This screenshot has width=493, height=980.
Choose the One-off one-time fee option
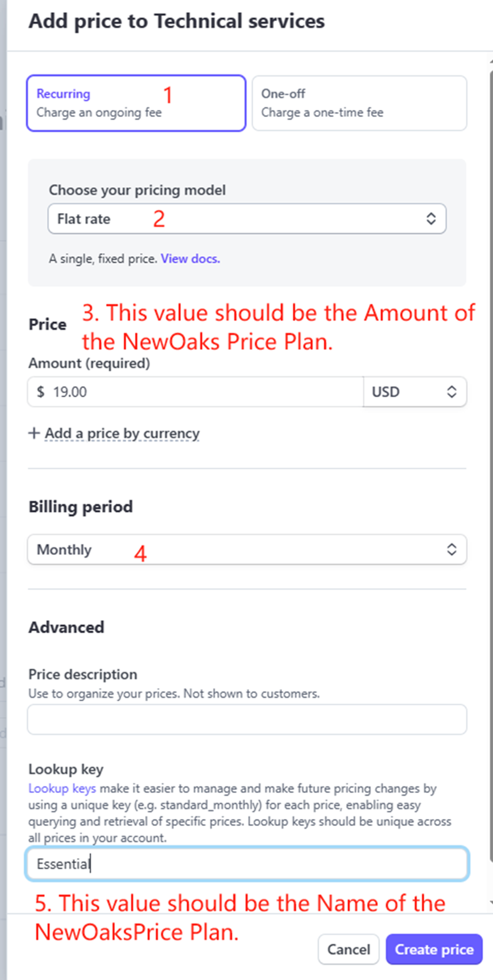(x=359, y=103)
